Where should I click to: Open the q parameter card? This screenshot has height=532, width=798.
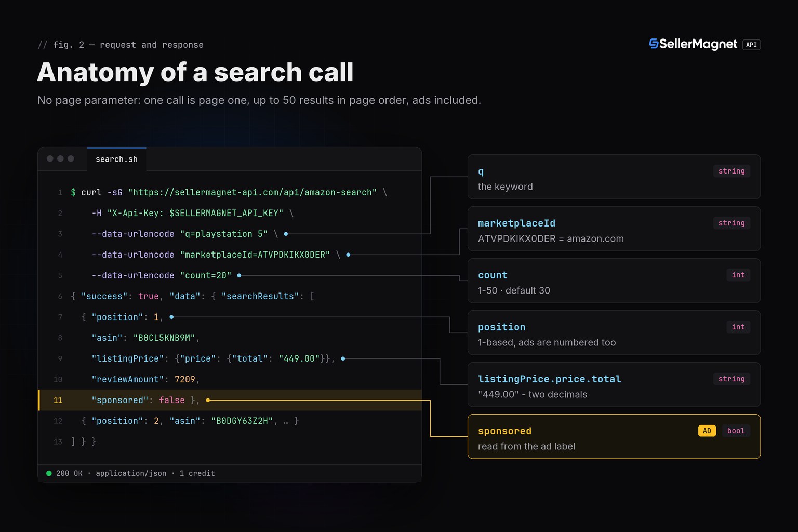614,177
